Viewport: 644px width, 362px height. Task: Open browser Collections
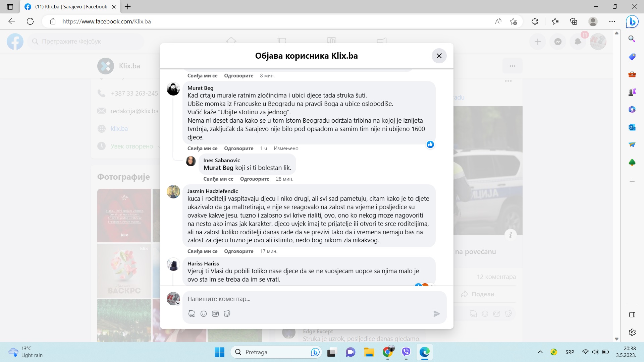[x=574, y=21]
